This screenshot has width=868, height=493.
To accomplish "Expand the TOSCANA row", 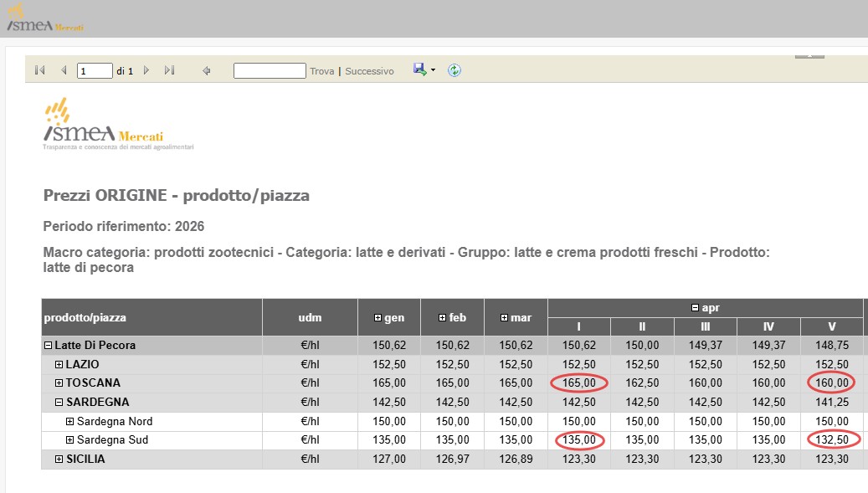I will click(x=59, y=383).
